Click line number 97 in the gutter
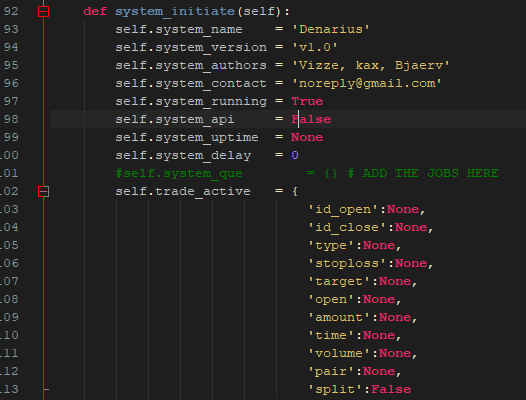Screen dimensions: 526x400 point(11,101)
